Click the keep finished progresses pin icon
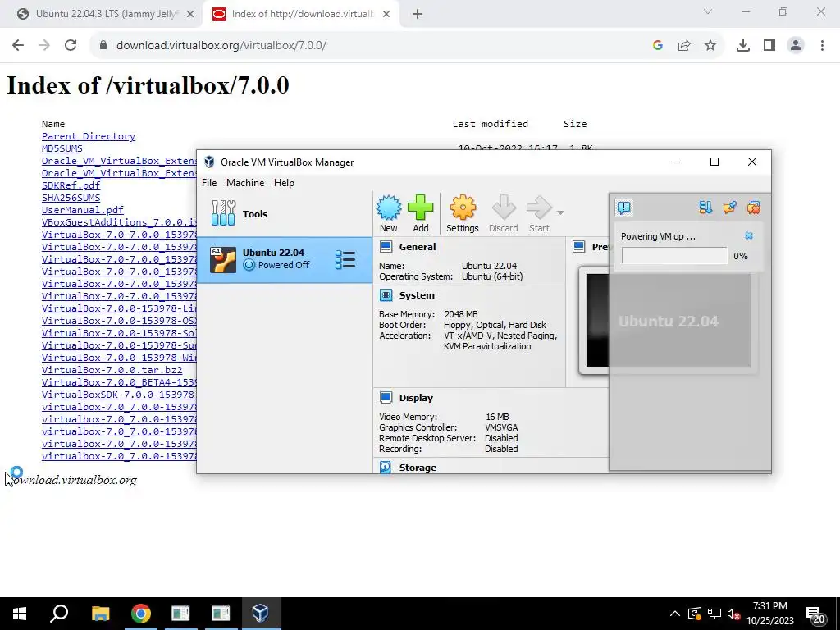840x630 pixels. tap(729, 208)
